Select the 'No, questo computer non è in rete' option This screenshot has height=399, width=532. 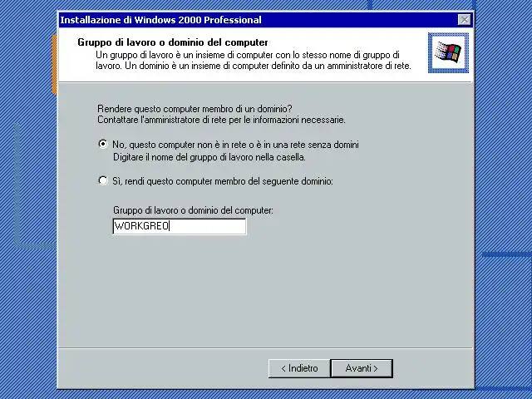pos(103,144)
